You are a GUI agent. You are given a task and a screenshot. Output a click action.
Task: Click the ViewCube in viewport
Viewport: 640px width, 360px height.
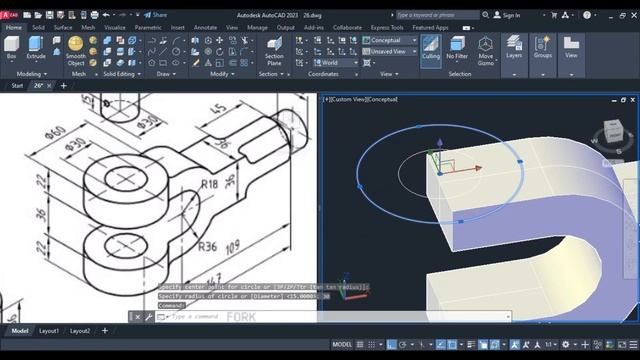point(613,131)
